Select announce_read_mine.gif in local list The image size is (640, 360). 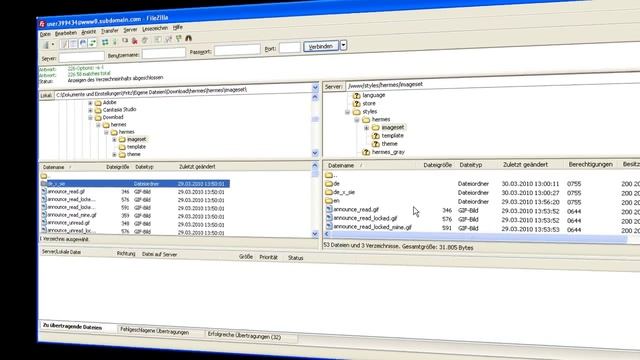pyautogui.click(x=72, y=215)
